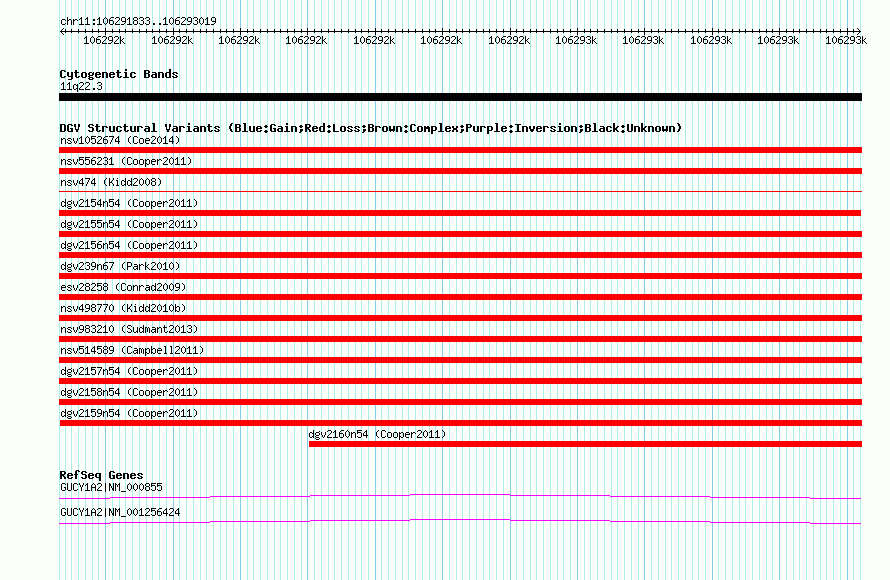Image resolution: width=890 pixels, height=580 pixels.
Task: Open variant nsv498770 (Kidd2010b)
Action: 460,318
